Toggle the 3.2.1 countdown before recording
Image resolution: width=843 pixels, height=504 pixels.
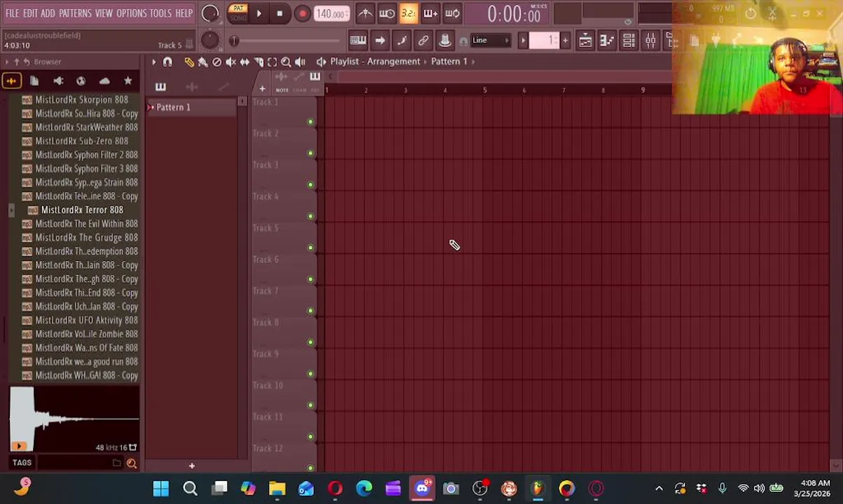click(409, 13)
